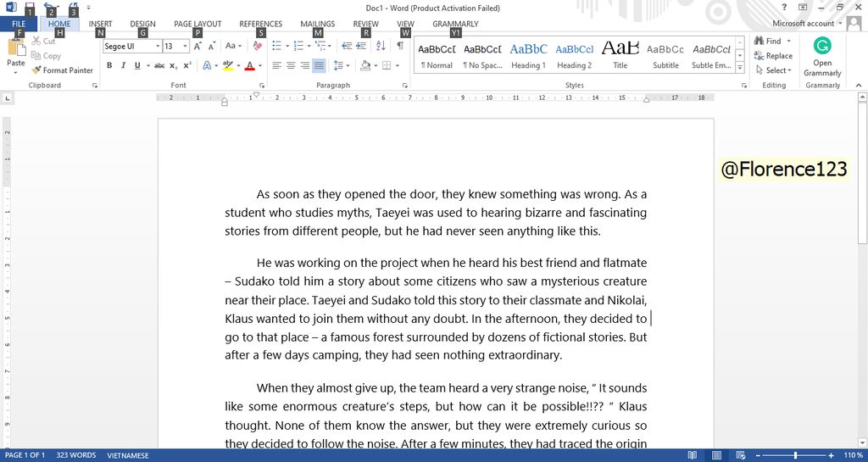868x462 pixels.
Task: Click the Format Painter button
Action: tap(62, 70)
